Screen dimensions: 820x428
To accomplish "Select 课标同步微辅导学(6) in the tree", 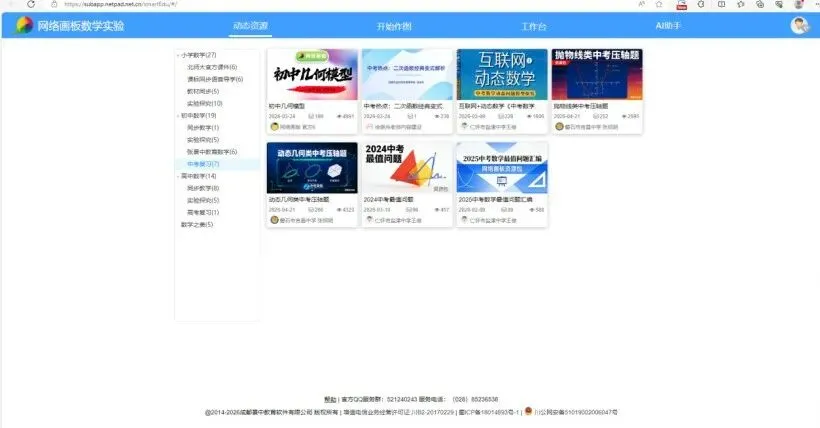I will (x=215, y=79).
